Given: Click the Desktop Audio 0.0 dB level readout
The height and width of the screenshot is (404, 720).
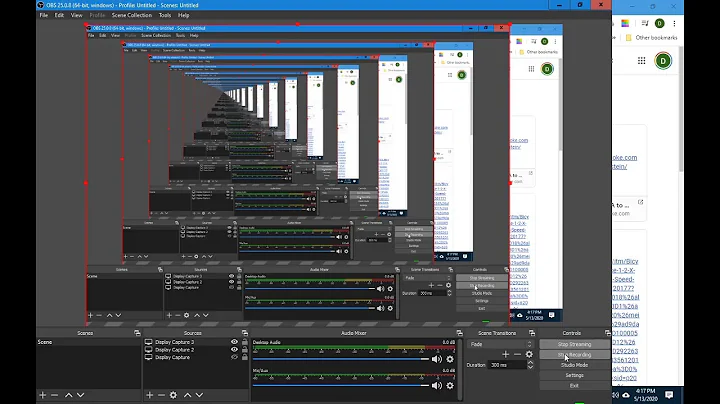Looking at the screenshot, I should point(449,342).
